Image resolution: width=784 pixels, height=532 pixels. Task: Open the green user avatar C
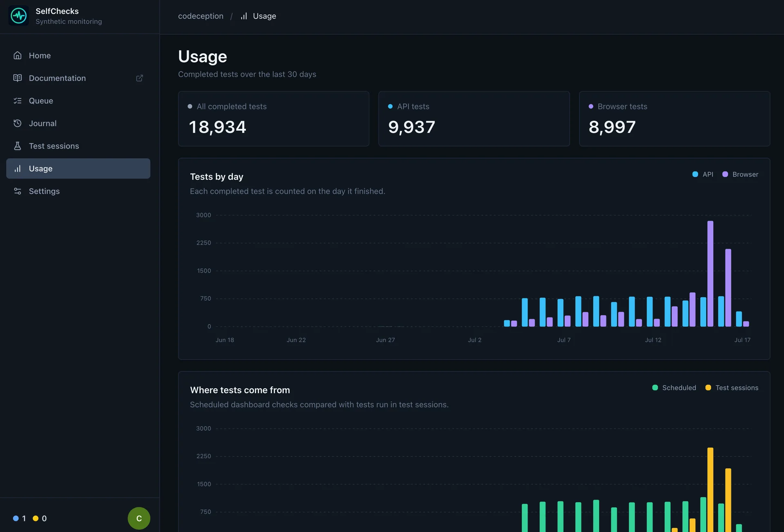pos(139,518)
